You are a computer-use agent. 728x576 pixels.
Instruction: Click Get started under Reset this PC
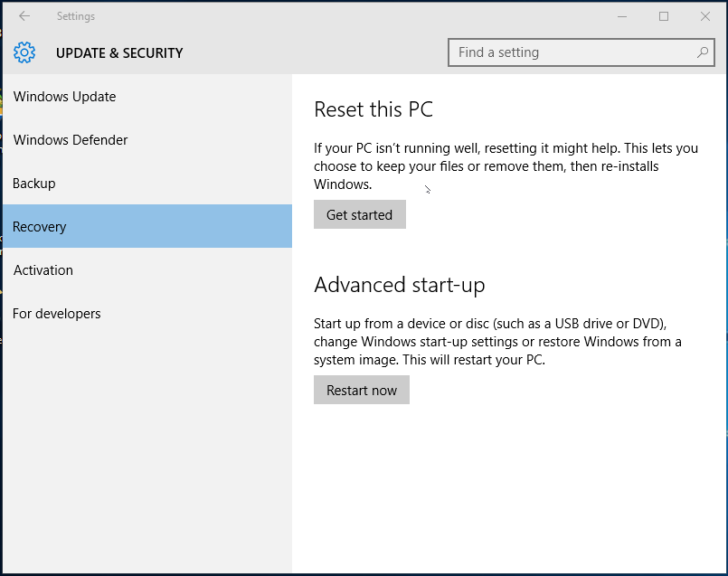[360, 214]
